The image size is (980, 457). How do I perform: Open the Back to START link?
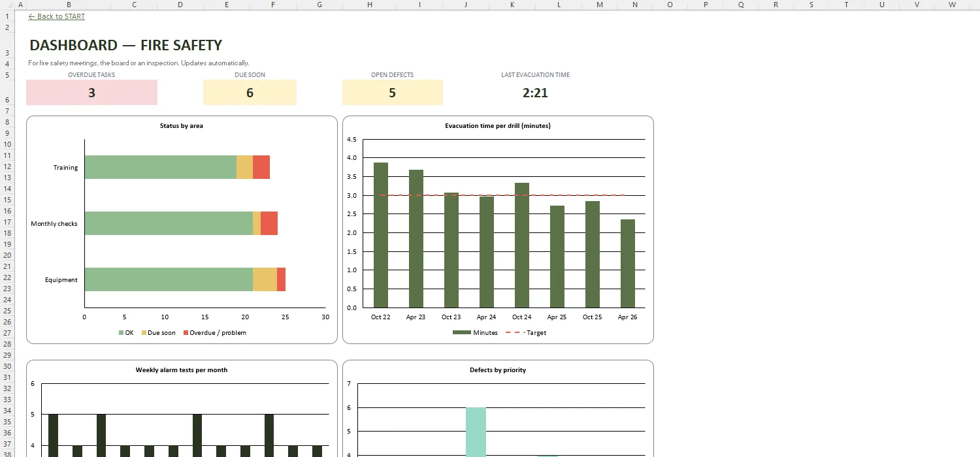point(57,16)
